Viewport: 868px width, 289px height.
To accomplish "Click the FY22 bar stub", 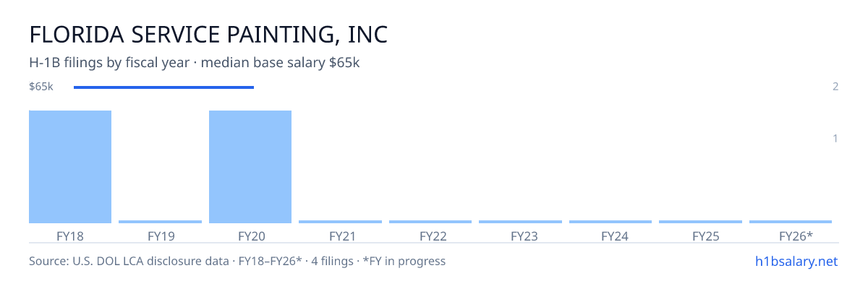I will [430, 222].
